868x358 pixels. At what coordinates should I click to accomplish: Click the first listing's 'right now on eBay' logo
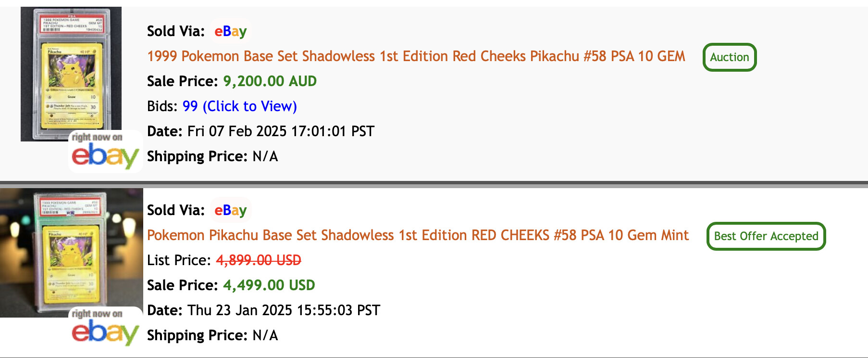point(105,151)
